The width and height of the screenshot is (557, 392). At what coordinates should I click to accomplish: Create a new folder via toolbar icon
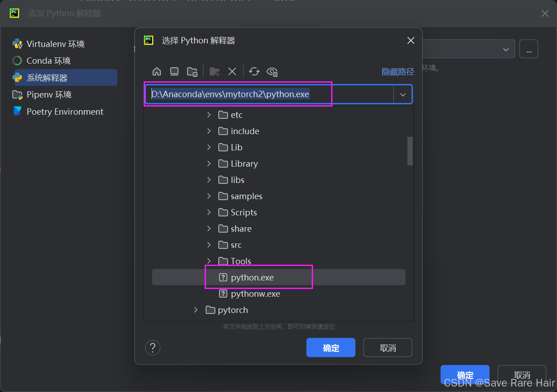[215, 71]
